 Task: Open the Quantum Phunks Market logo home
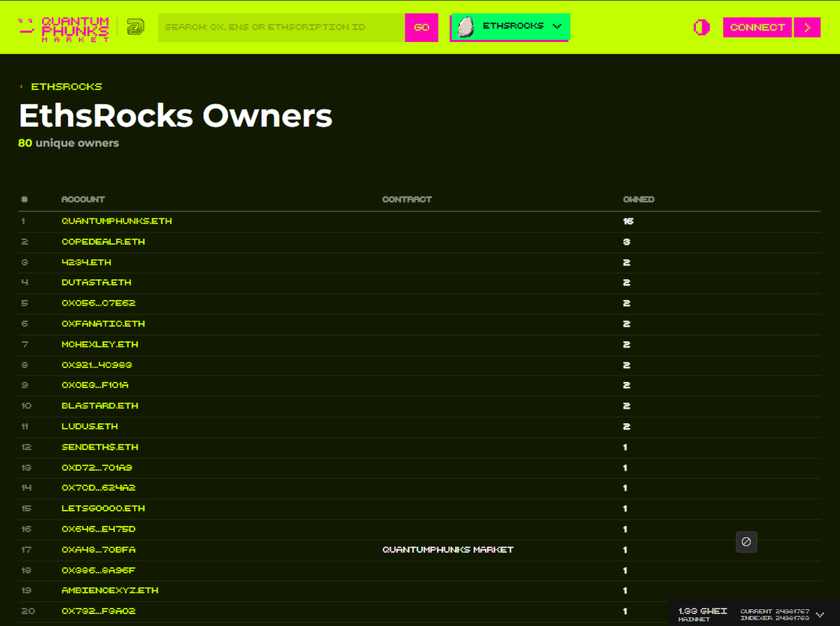coord(64,28)
